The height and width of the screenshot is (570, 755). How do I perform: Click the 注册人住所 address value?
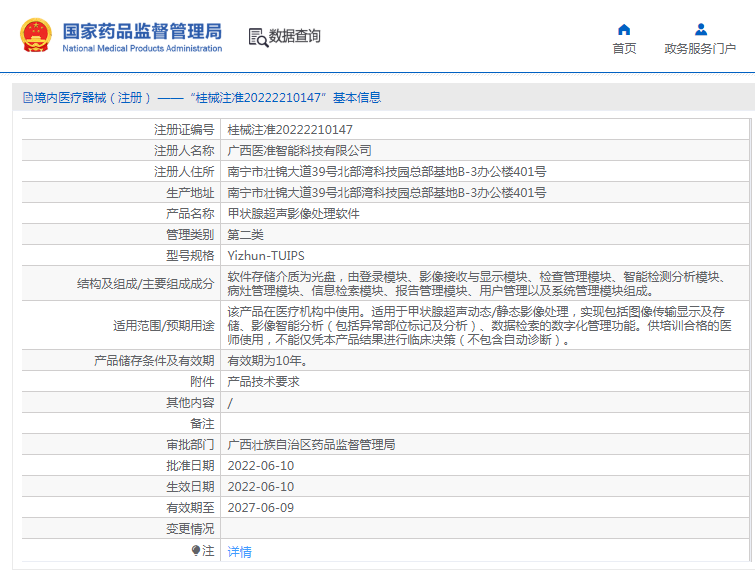click(x=387, y=171)
